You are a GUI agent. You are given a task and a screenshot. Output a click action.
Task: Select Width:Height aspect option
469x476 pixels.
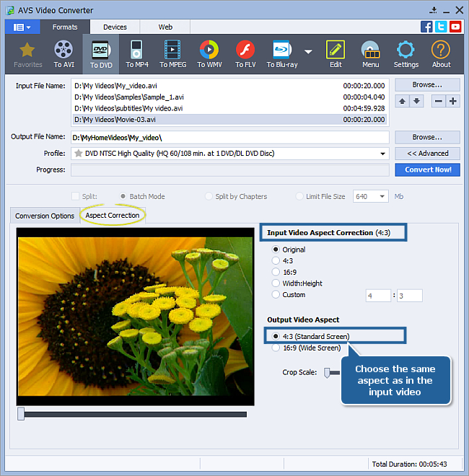(x=276, y=283)
